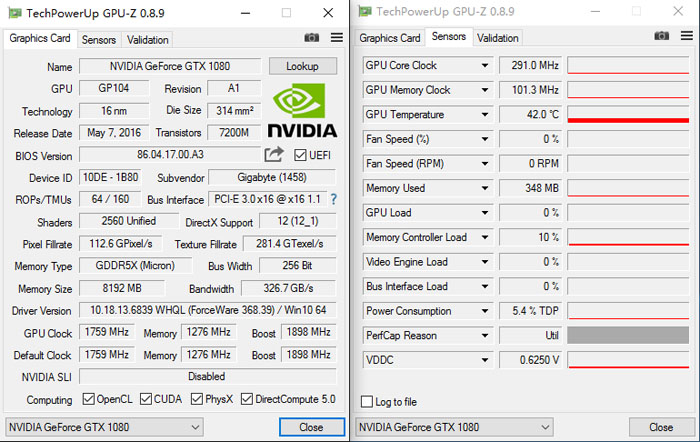The width and height of the screenshot is (700, 442).
Task: Click the Memory Type GDDR5X (Micron) field
Action: pos(135,266)
